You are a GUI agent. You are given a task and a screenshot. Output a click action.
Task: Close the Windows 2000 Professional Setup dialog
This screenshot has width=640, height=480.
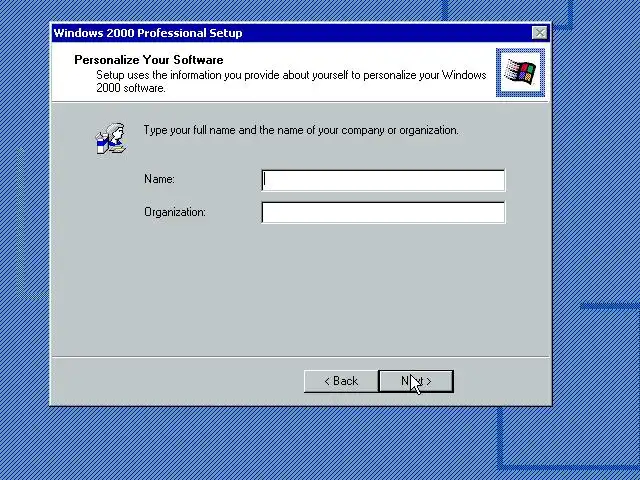540,33
